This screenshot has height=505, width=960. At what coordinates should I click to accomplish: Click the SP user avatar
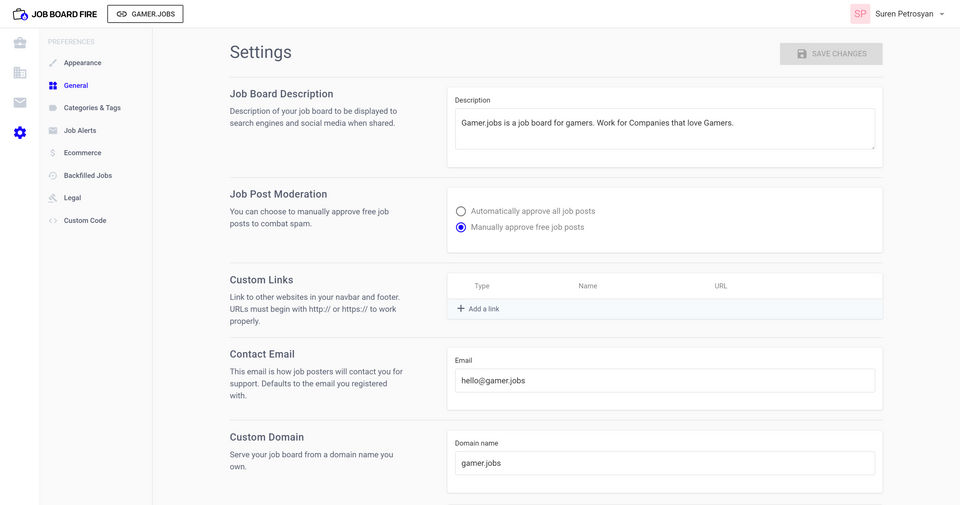[860, 13]
